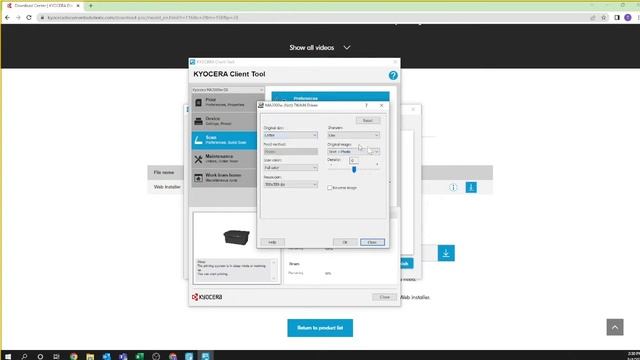Click download icon in Web installer row
Screen dimensions: 640x360
click(x=471, y=187)
